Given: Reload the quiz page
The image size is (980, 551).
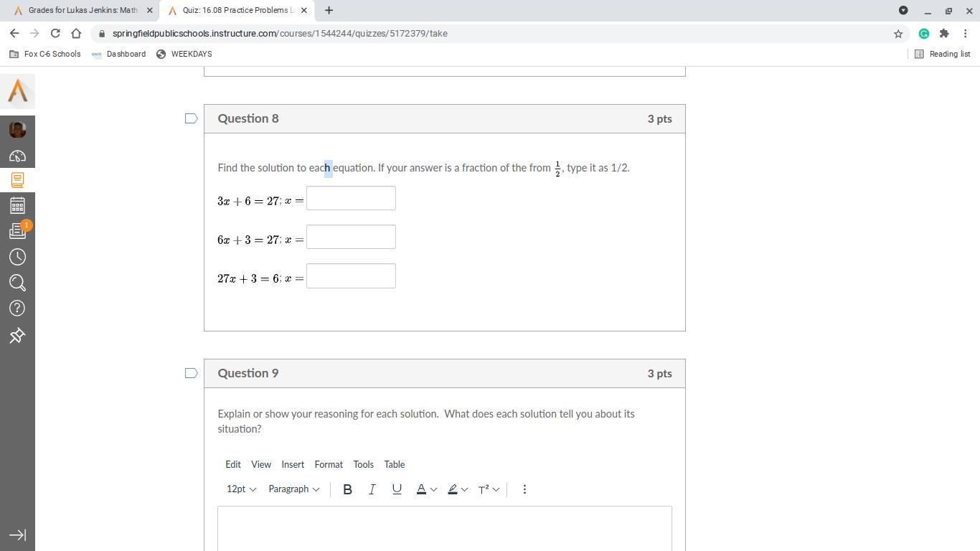Looking at the screenshot, I should 55,34.
